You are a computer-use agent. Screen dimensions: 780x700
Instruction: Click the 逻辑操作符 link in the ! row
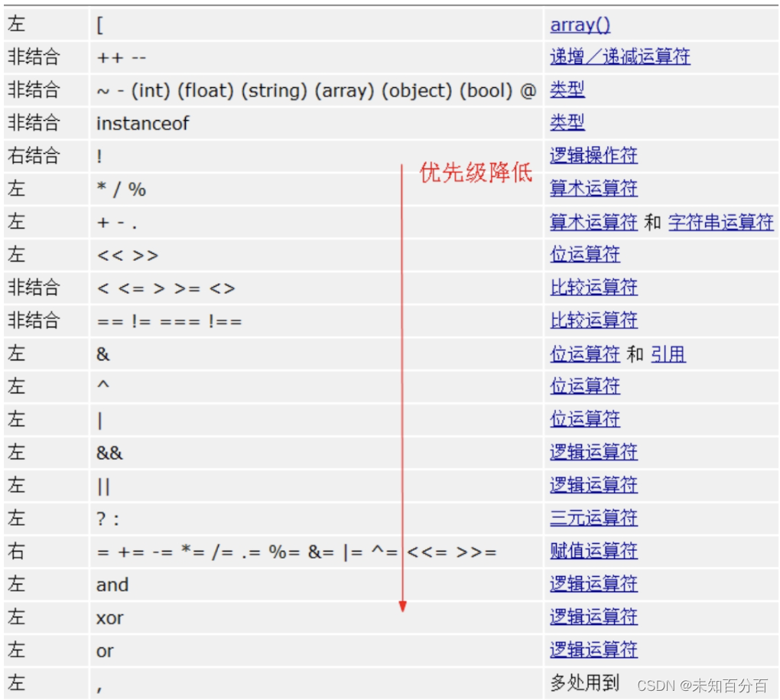tap(593, 155)
